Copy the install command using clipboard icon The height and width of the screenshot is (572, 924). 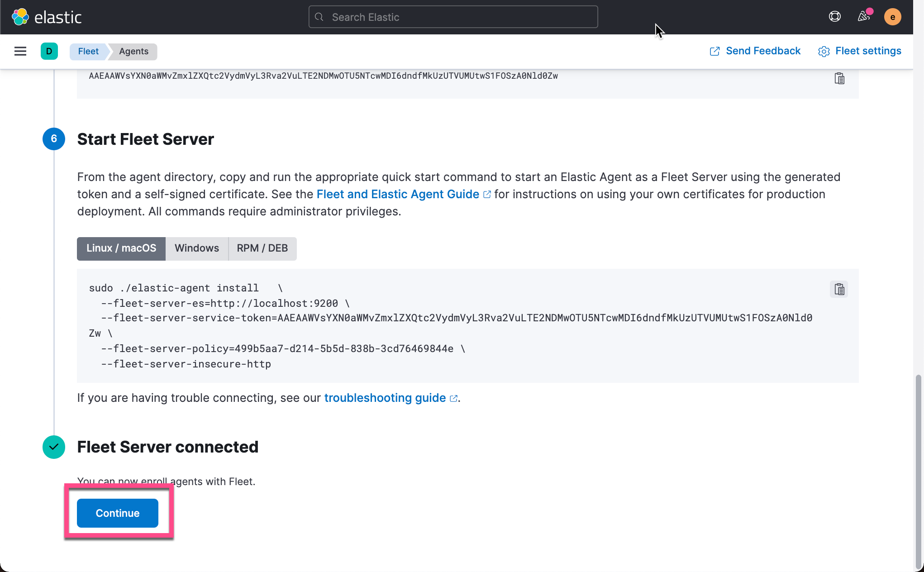(x=839, y=289)
